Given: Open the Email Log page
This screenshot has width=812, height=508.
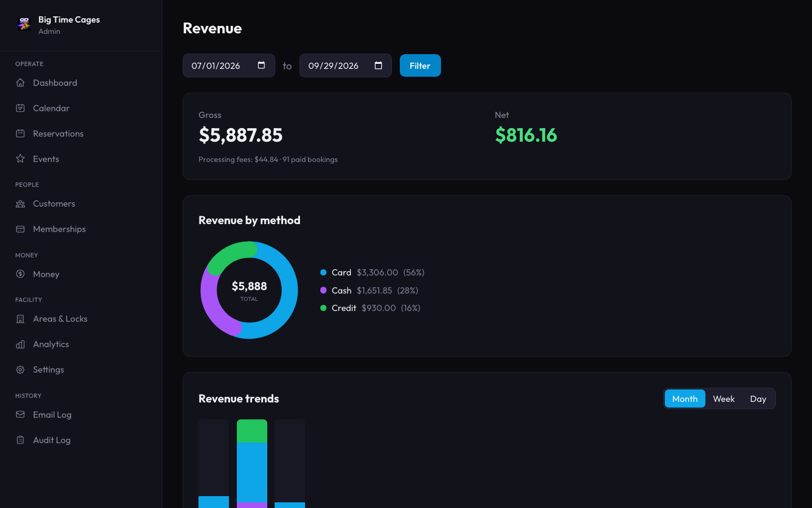Looking at the screenshot, I should [x=81, y=414].
